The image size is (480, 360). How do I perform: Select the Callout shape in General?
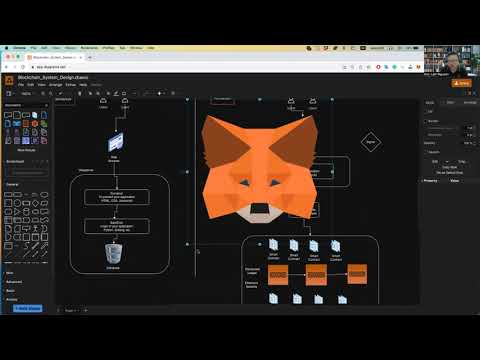[26, 228]
